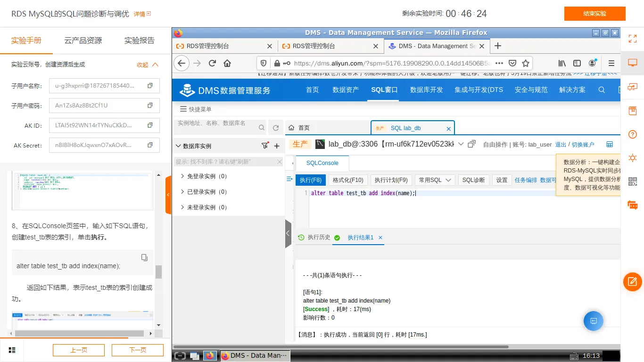Go to Firefox home page

pyautogui.click(x=227, y=63)
